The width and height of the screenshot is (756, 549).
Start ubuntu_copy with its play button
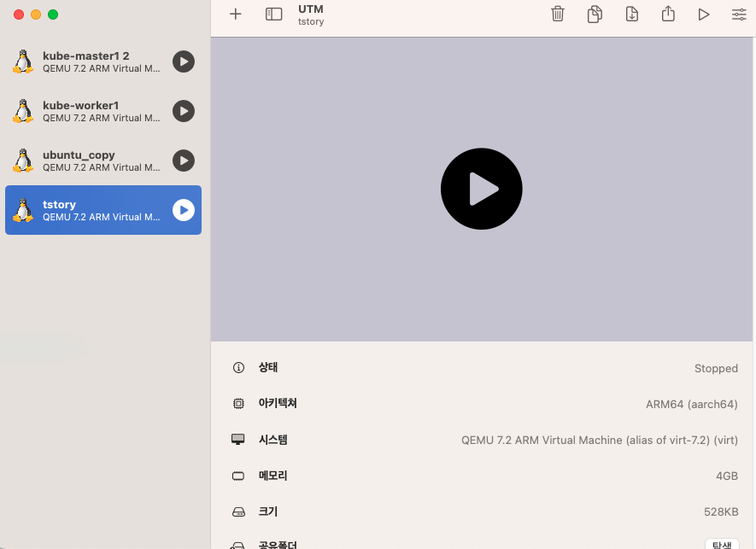pyautogui.click(x=184, y=161)
